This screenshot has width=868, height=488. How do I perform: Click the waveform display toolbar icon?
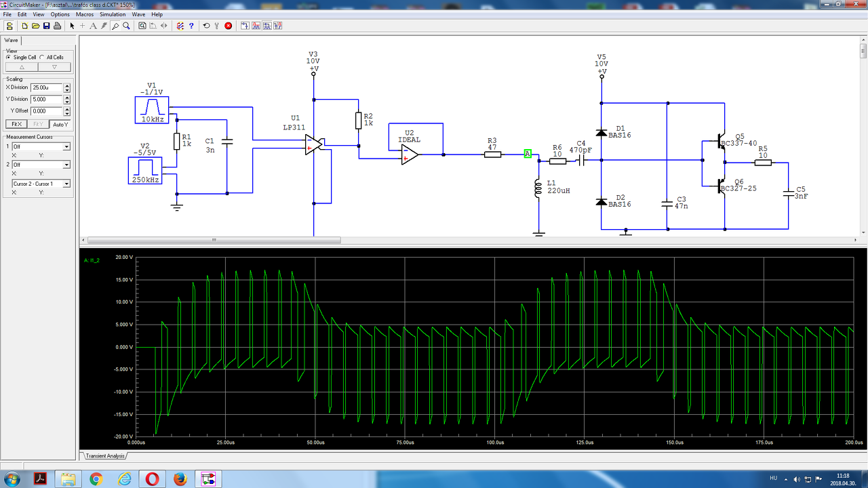pyautogui.click(x=256, y=26)
